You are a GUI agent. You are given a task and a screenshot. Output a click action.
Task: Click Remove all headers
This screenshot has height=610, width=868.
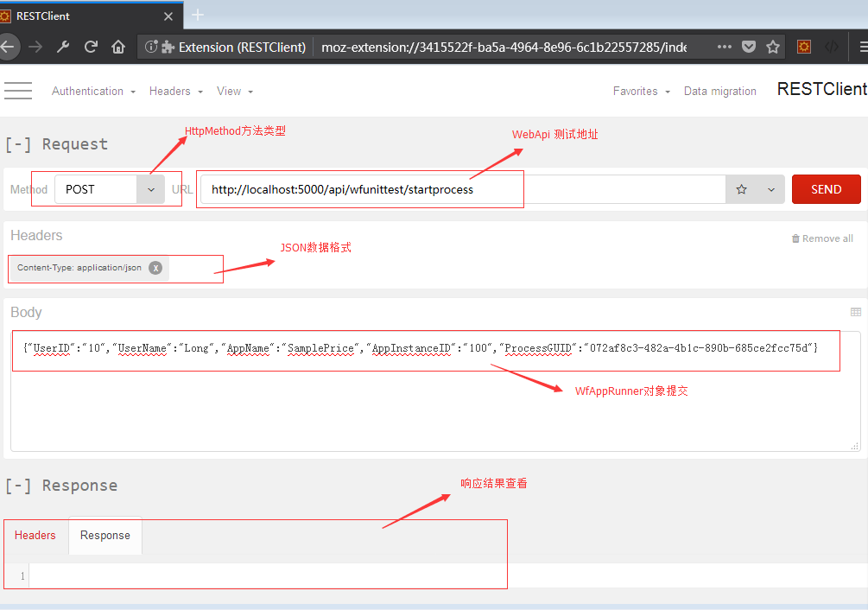tap(822, 238)
